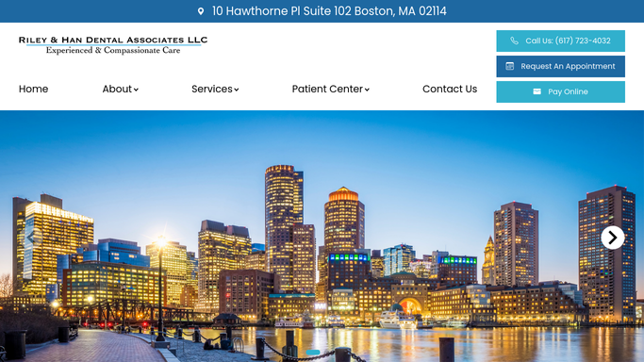The width and height of the screenshot is (644, 362).
Task: Advance slideshow with the next arrow
Action: tap(612, 238)
